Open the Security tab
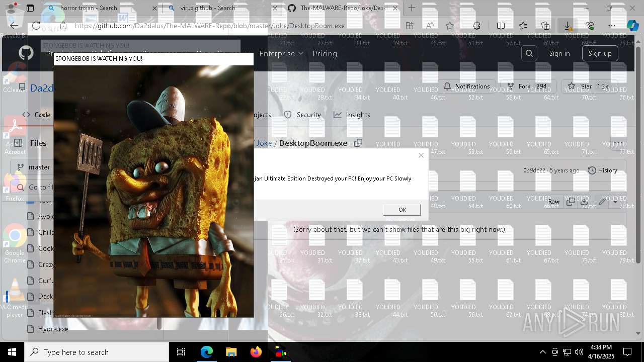644x362 pixels. [302, 115]
